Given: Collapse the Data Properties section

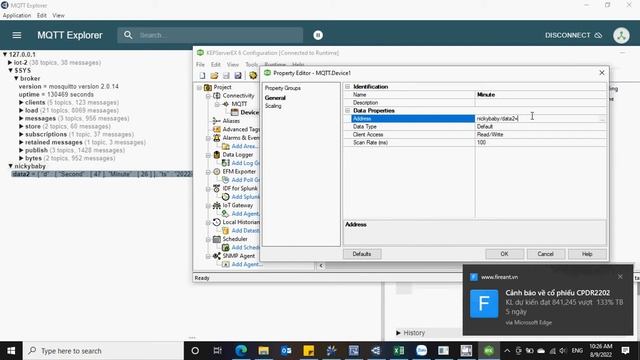Looking at the screenshot, I should 347,111.
